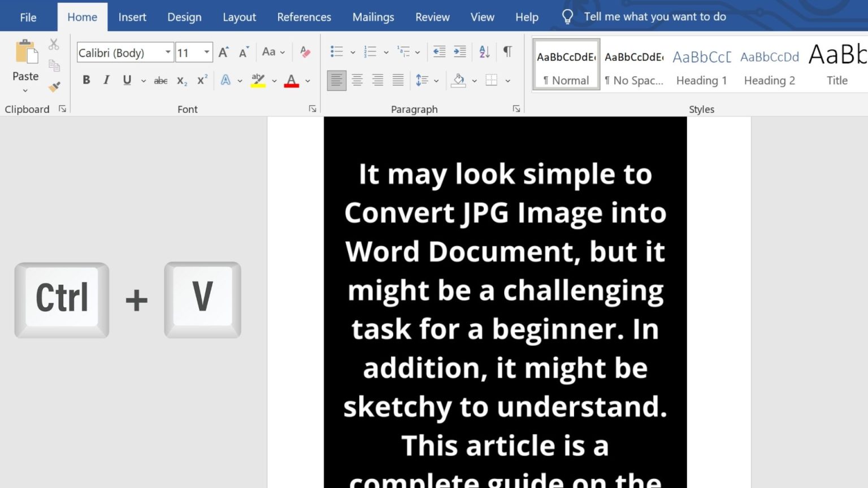Apply the No Spacing style
868x488 pixels.
point(634,64)
